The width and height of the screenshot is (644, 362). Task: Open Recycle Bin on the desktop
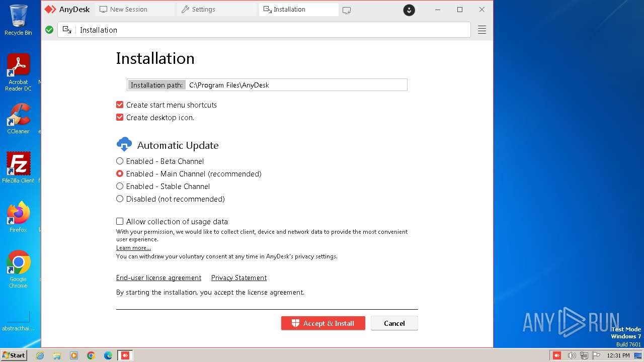[18, 20]
